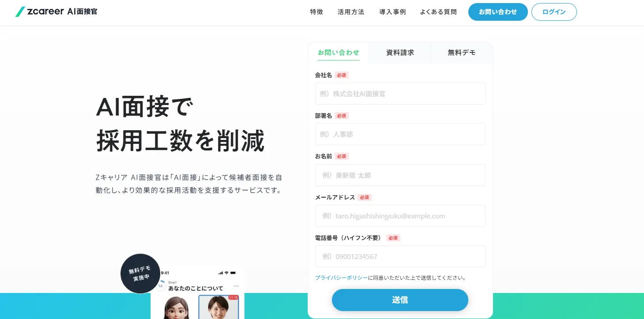Click the blue お問い合わせ header button
Screen dimensions: 644x319
(x=498, y=12)
